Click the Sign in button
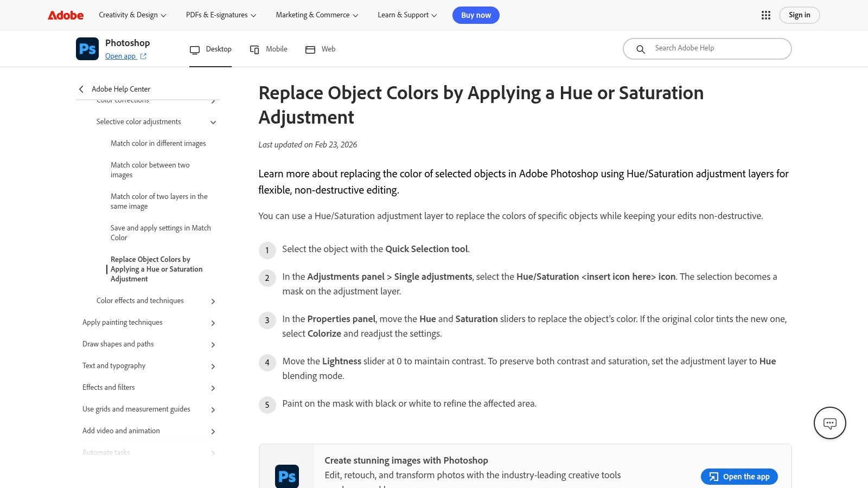 799,15
